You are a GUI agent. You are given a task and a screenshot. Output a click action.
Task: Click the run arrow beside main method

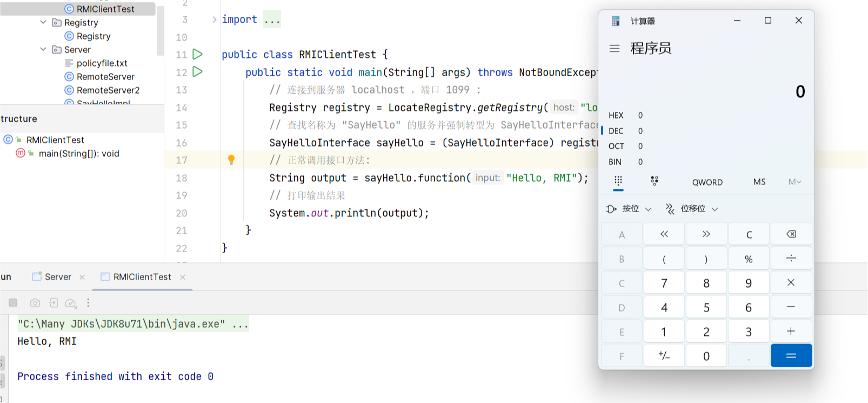(198, 71)
